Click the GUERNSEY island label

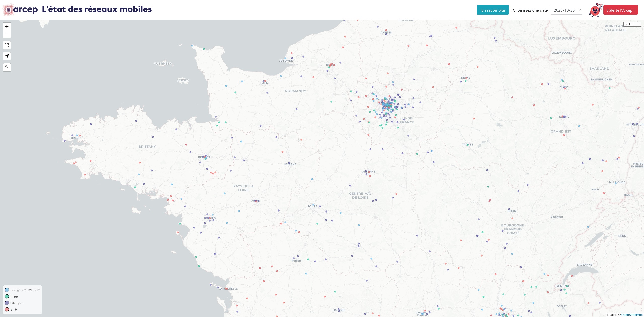(x=163, y=64)
